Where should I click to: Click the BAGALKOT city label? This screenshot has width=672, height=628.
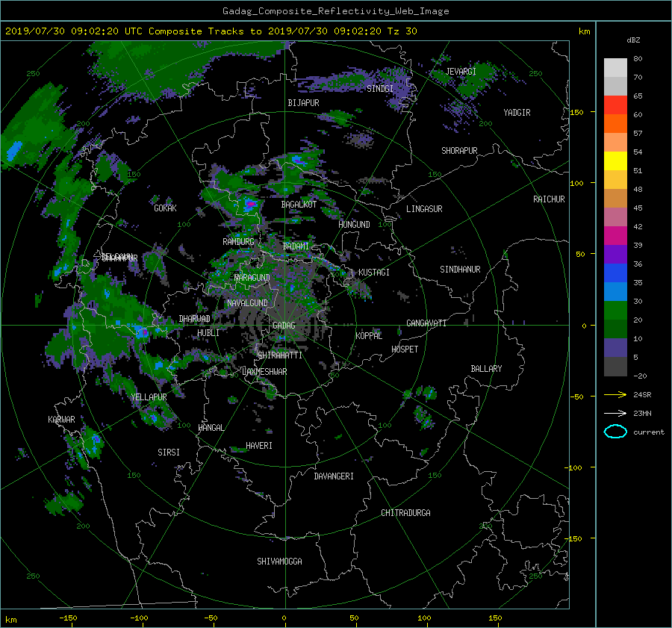(299, 205)
